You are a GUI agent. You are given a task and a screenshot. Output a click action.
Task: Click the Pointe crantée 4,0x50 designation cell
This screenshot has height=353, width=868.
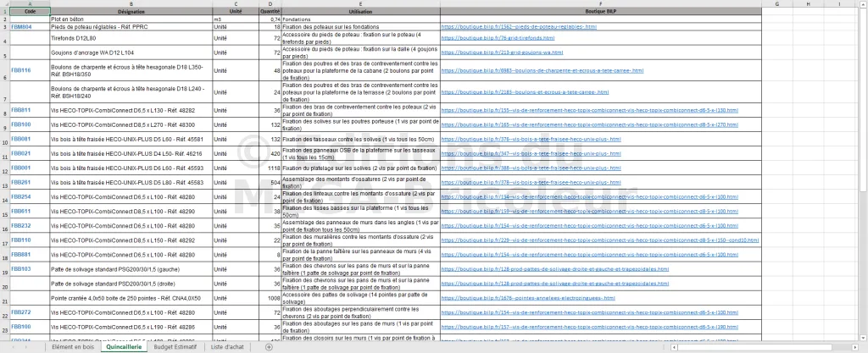[x=131, y=298]
